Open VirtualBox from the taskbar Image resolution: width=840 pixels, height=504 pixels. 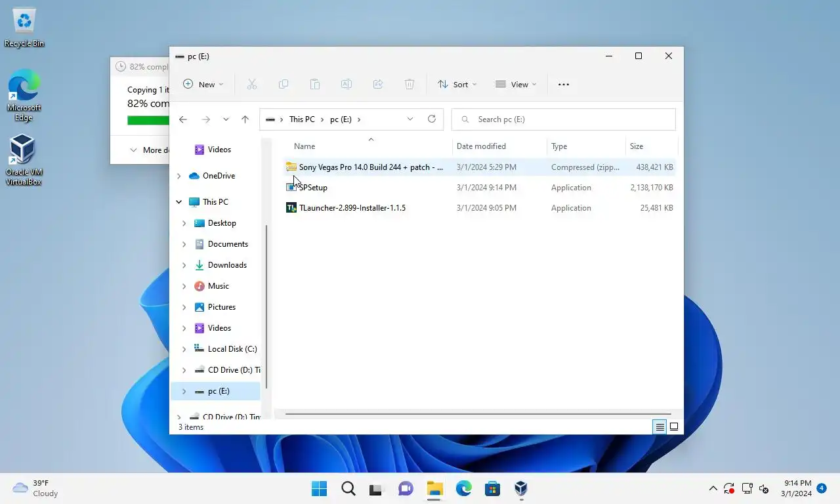(521, 488)
